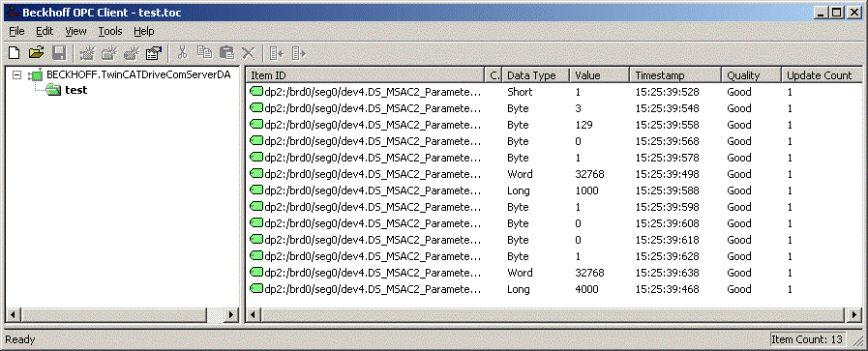Click timestamp 15:25:39:468
This screenshot has height=351, width=868.
(x=667, y=289)
